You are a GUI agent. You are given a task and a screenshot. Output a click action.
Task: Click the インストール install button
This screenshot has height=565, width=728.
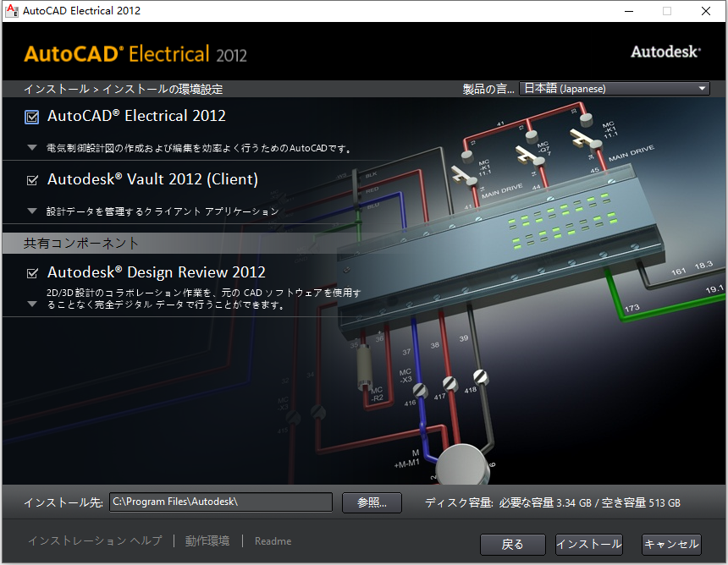[x=588, y=544]
